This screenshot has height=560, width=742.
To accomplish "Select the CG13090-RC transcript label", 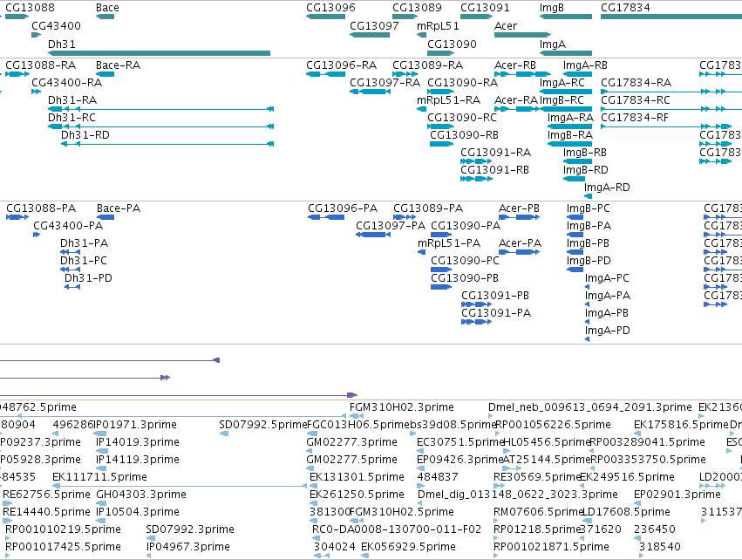I will tap(462, 118).
